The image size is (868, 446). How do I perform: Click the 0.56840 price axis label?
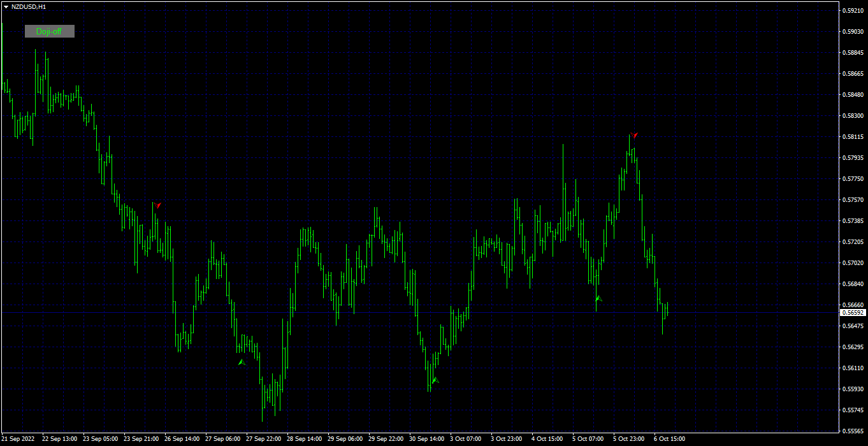(x=854, y=284)
